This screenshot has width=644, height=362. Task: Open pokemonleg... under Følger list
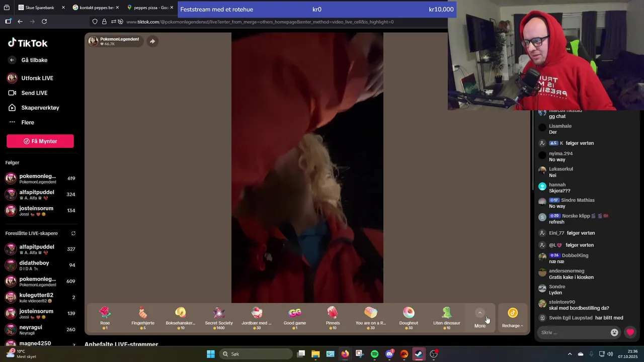point(40,178)
